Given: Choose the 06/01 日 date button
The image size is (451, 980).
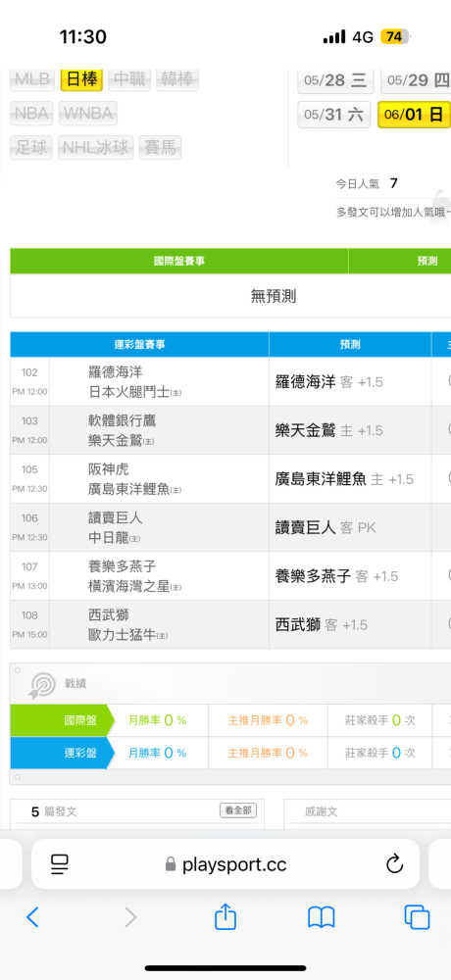Looking at the screenshot, I should 414,115.
